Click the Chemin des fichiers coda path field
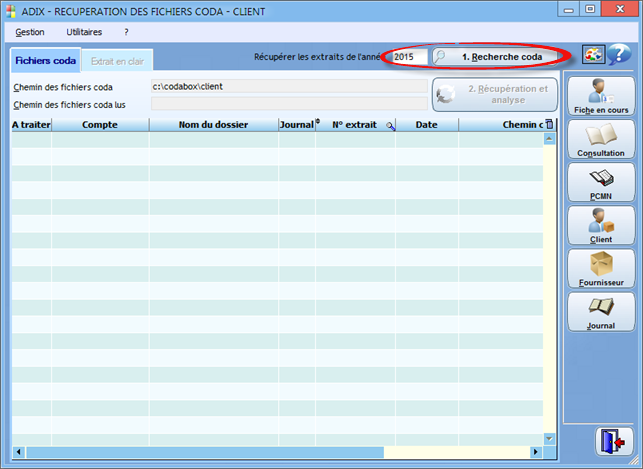The width and height of the screenshot is (643, 469). (x=288, y=87)
